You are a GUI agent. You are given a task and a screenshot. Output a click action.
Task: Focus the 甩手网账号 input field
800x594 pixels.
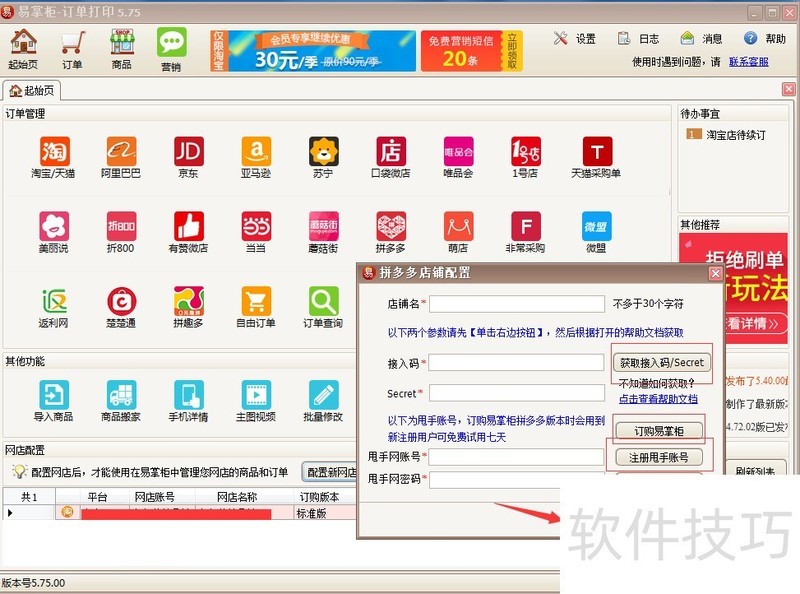(516, 457)
